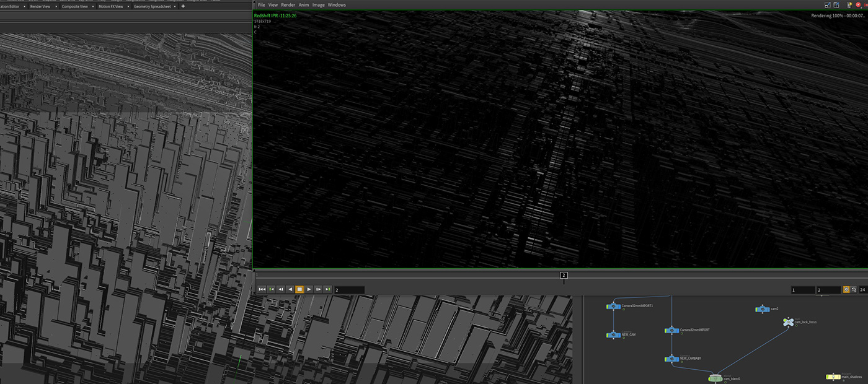Jump to first frame in playbar
This screenshot has height=384, width=868.
pyautogui.click(x=262, y=289)
